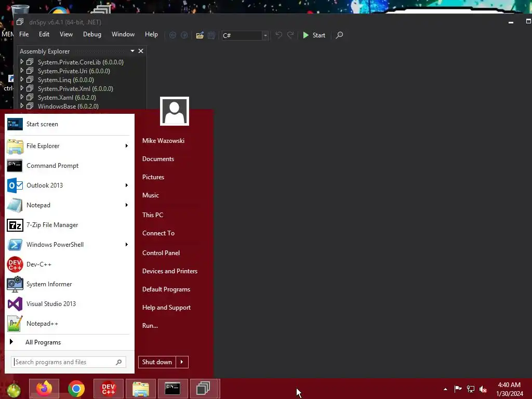532x399 pixels.
Task: Open the search magnifier in dnSpy toolbar
Action: click(x=339, y=35)
